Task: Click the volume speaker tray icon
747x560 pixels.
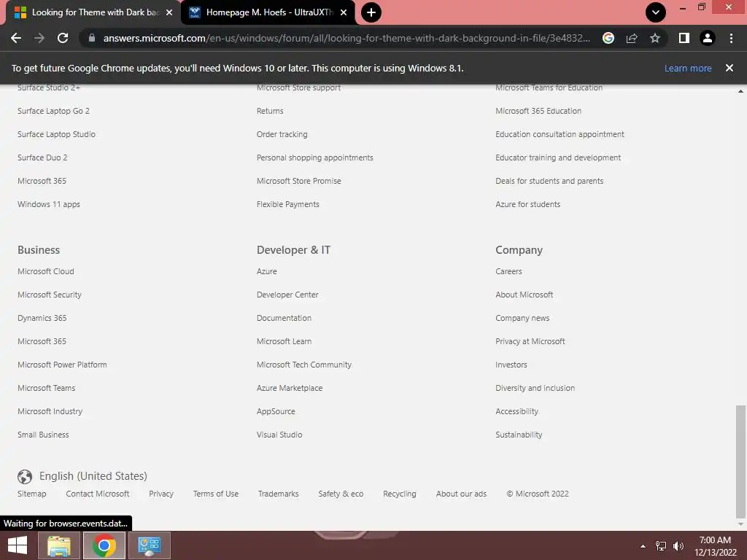Action: 678,546
